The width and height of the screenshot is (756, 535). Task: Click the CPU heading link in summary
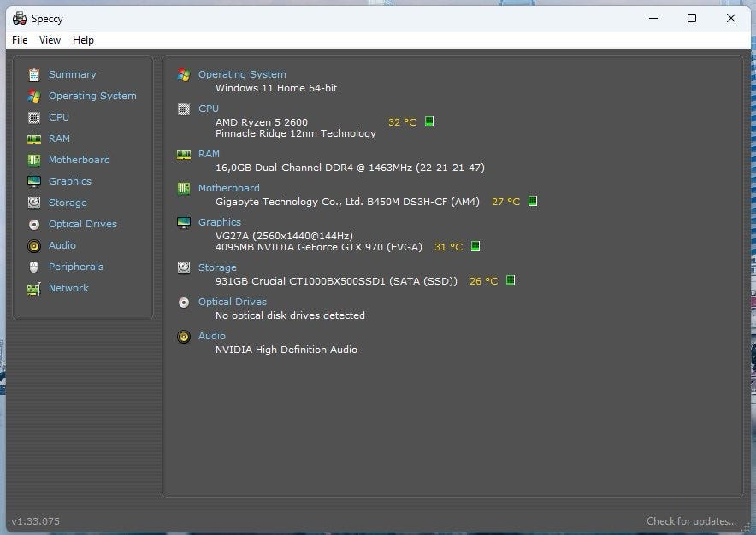[x=209, y=109]
